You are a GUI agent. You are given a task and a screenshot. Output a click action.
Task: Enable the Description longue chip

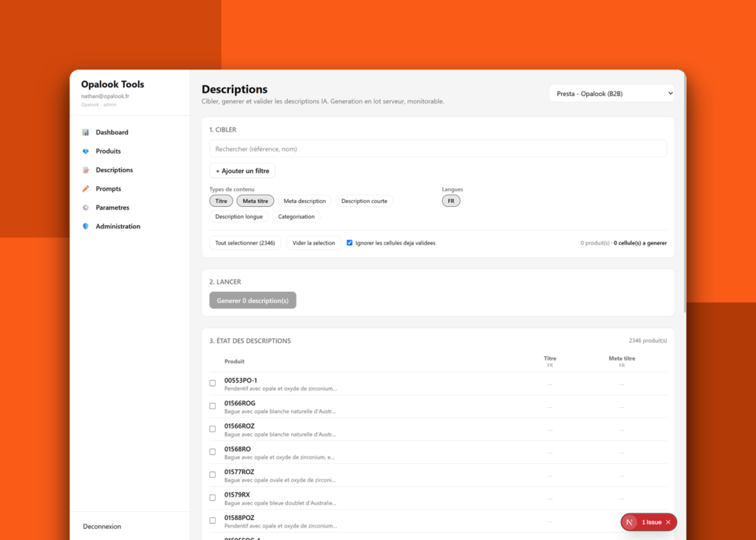coord(238,216)
